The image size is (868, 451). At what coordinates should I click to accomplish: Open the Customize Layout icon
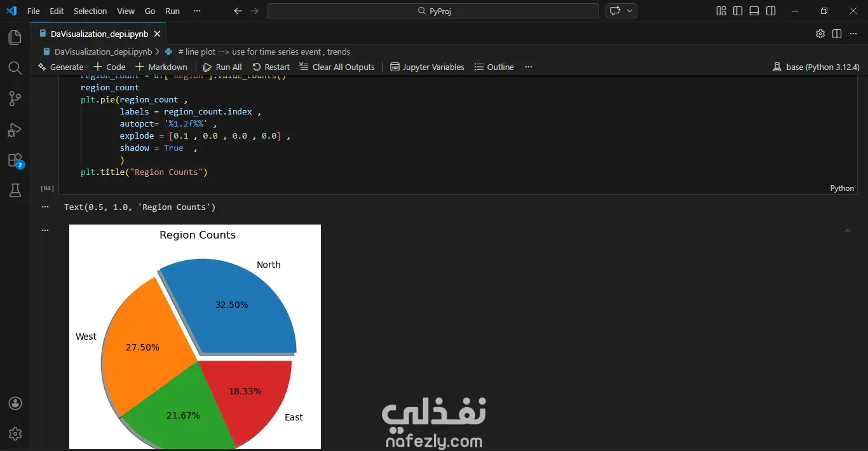[x=721, y=11]
